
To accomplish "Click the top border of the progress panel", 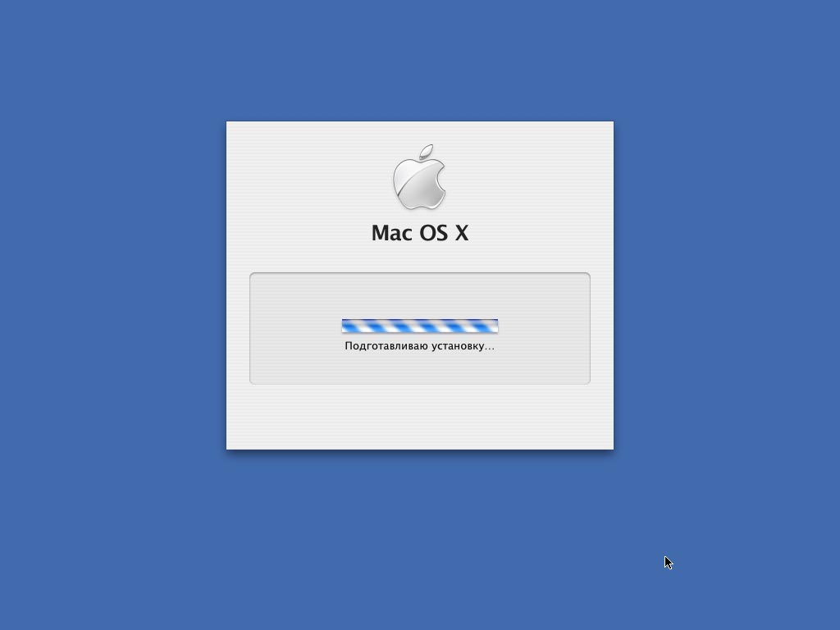I will click(x=420, y=273).
